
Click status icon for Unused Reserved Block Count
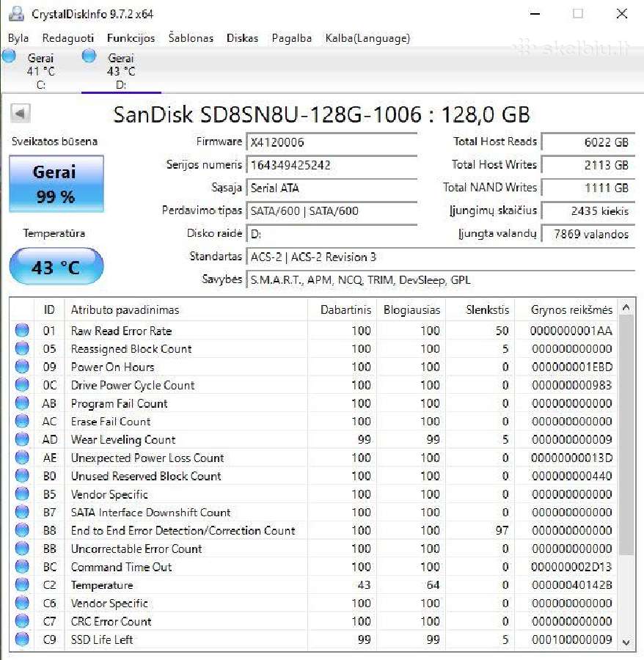click(x=22, y=476)
